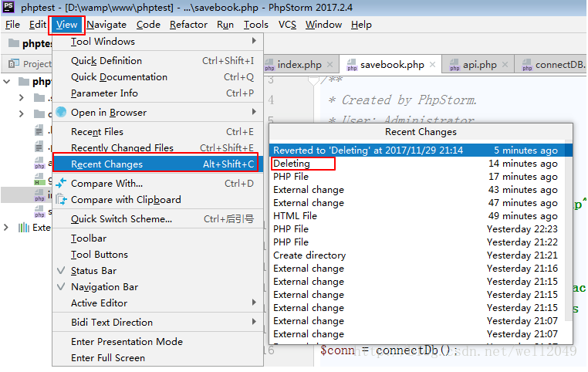The width and height of the screenshot is (588, 372).
Task: Click the External Libraries bars icon
Action: 24,227
